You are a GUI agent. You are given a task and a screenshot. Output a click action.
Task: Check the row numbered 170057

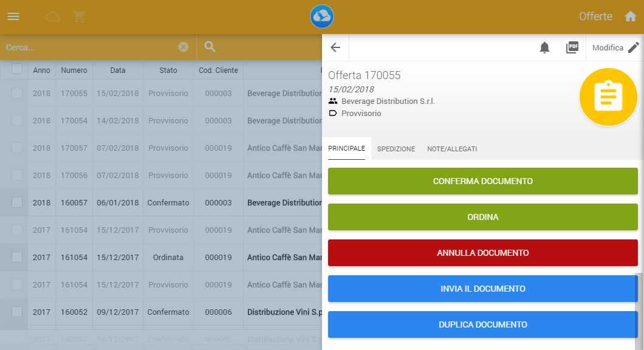tap(17, 148)
